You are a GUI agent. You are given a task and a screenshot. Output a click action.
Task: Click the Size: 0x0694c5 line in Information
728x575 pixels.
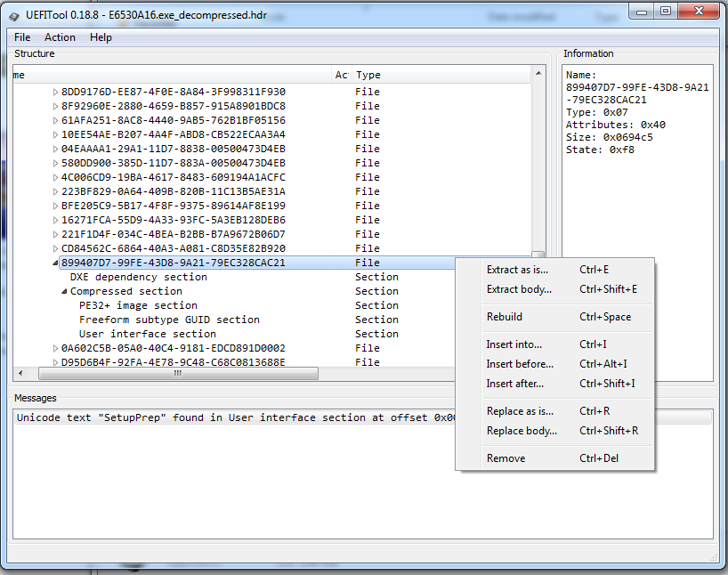click(x=609, y=137)
